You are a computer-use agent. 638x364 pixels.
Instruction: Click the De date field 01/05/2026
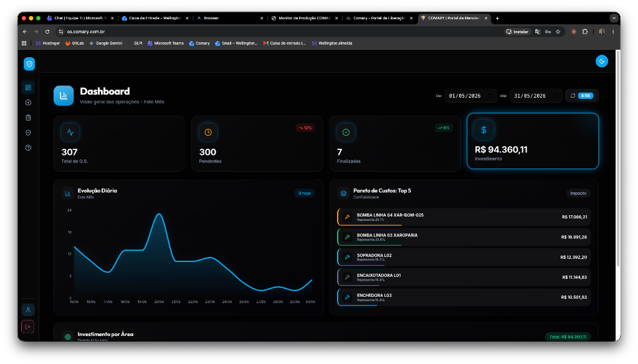coord(470,96)
